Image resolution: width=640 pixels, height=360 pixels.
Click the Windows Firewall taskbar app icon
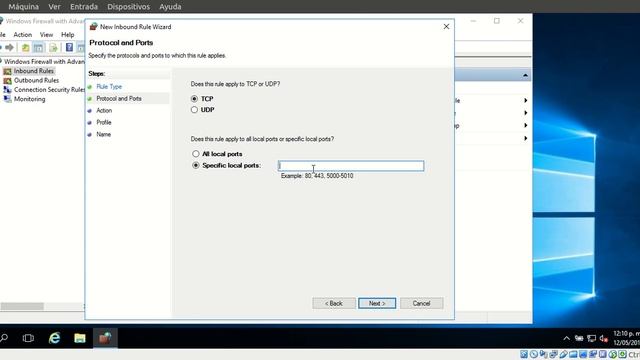coord(105,338)
